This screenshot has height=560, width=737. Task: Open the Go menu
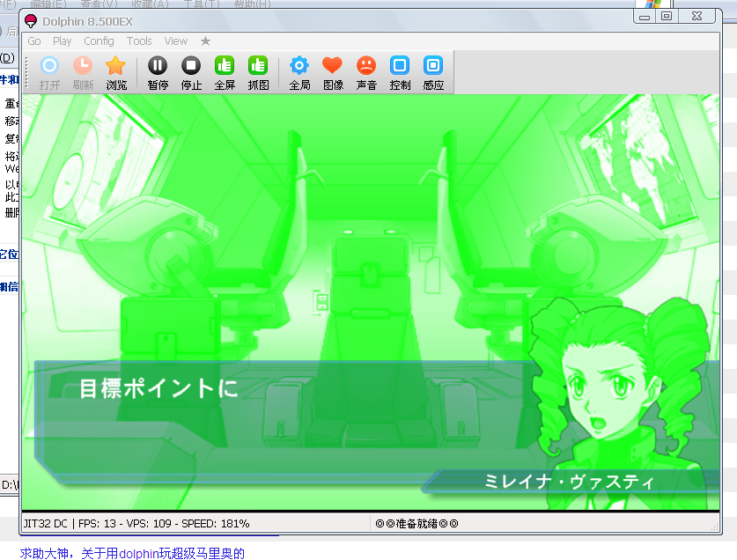click(x=34, y=41)
